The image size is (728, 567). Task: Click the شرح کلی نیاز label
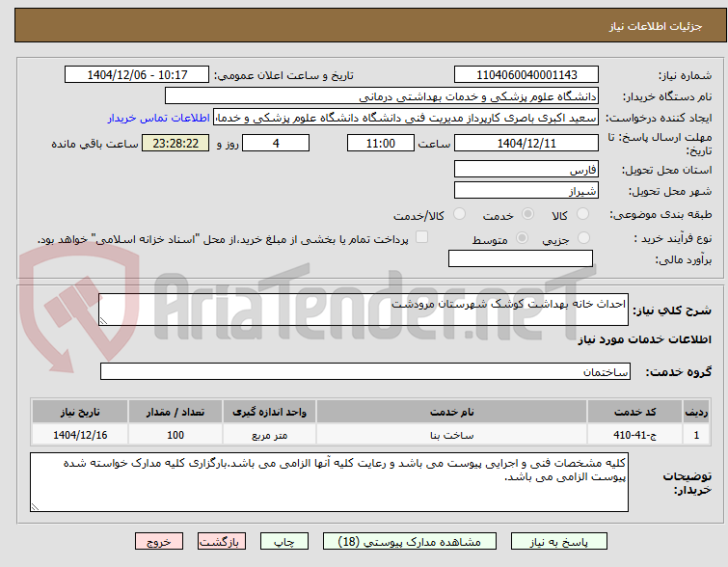pyautogui.click(x=672, y=310)
